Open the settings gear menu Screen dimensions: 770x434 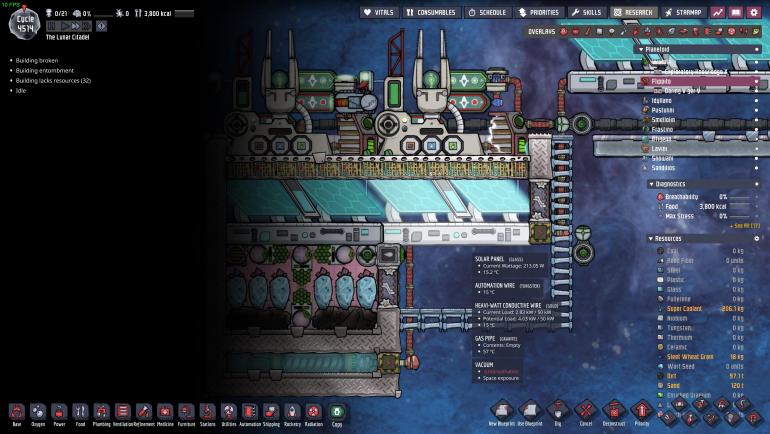[x=754, y=12]
